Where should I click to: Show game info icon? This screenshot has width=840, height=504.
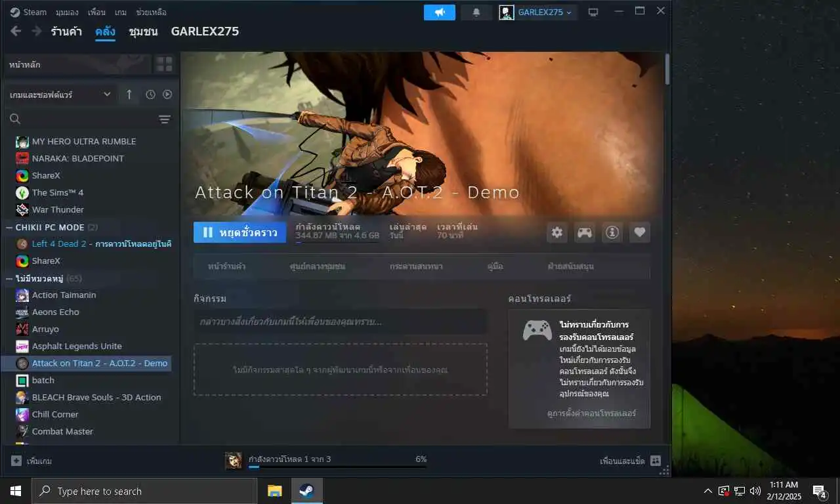612,232
